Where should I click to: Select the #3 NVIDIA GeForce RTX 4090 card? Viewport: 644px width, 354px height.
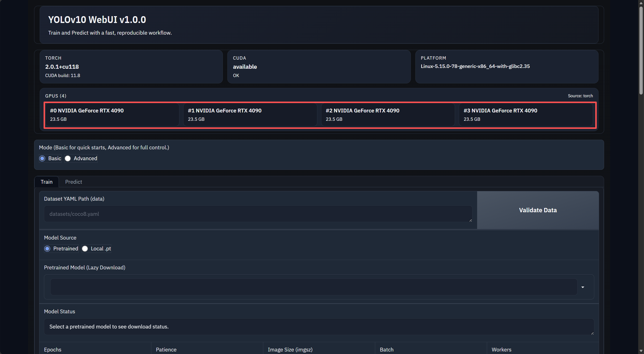click(526, 115)
